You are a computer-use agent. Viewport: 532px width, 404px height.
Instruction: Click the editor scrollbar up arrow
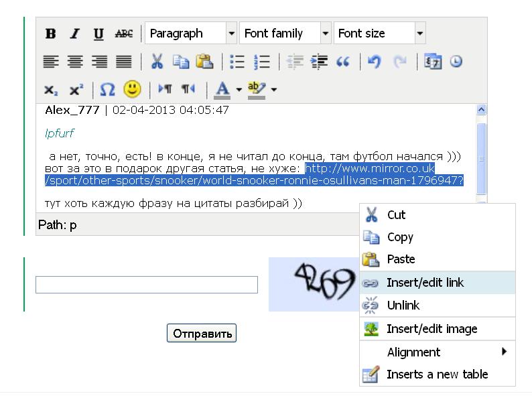[x=481, y=110]
